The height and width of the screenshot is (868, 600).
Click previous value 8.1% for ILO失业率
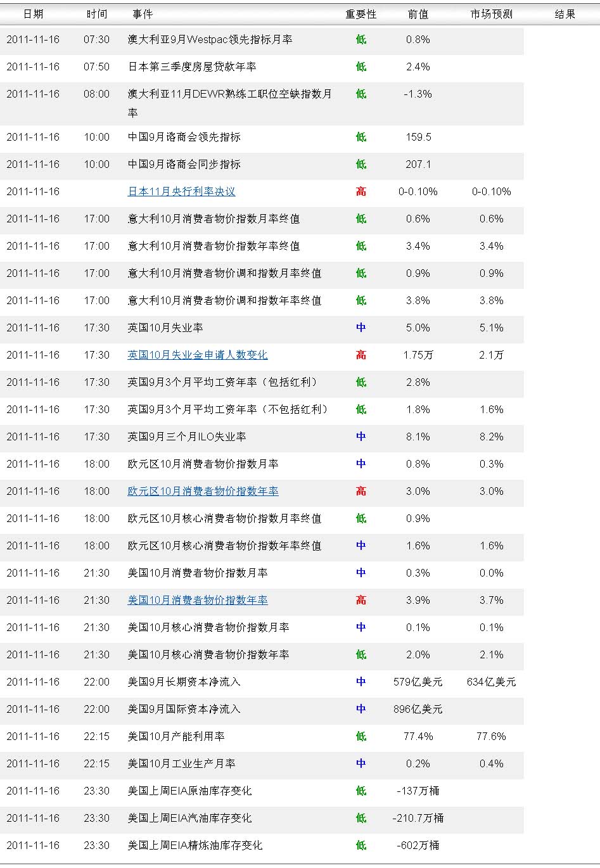click(x=418, y=437)
